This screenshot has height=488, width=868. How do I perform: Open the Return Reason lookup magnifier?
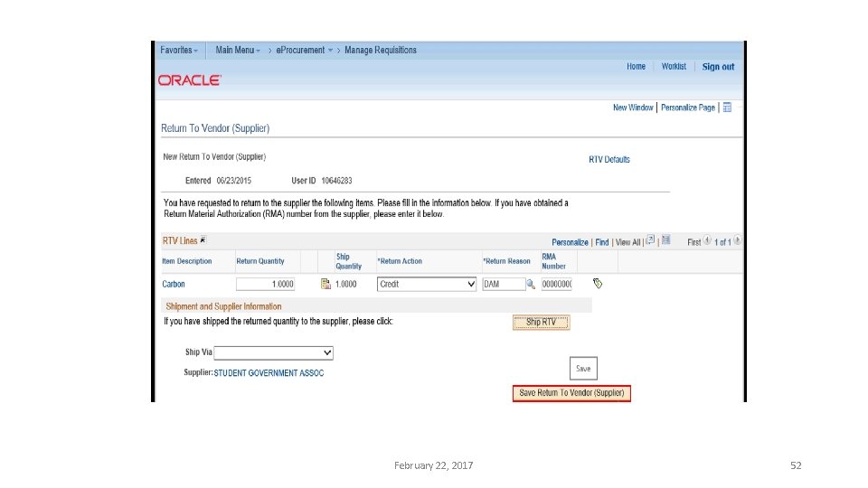pyautogui.click(x=531, y=285)
